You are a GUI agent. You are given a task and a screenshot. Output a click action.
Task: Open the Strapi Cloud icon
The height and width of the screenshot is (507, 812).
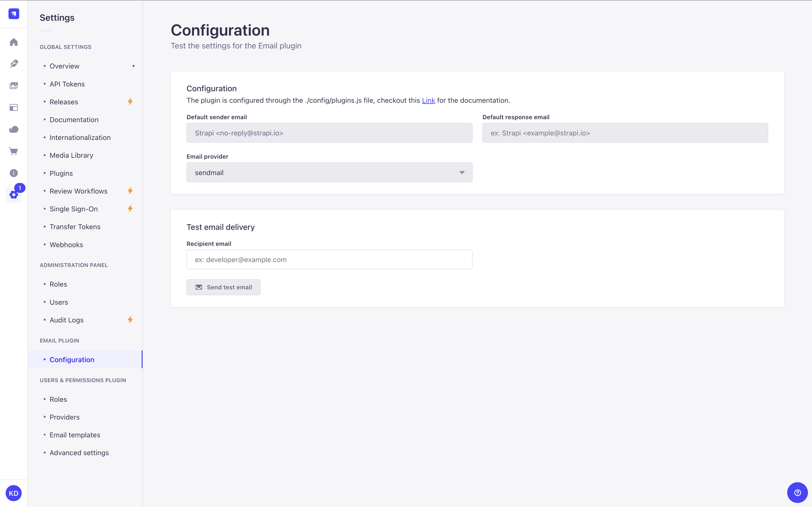point(14,129)
